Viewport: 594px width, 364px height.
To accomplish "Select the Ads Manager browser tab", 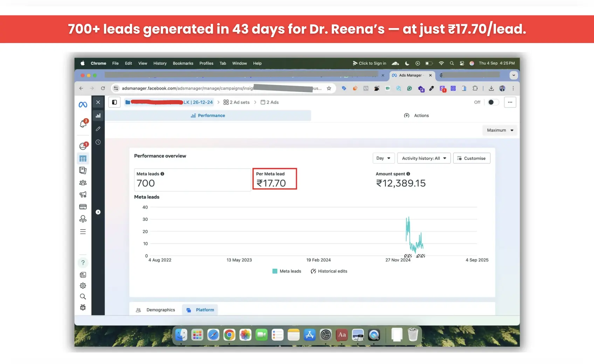I will pos(412,75).
